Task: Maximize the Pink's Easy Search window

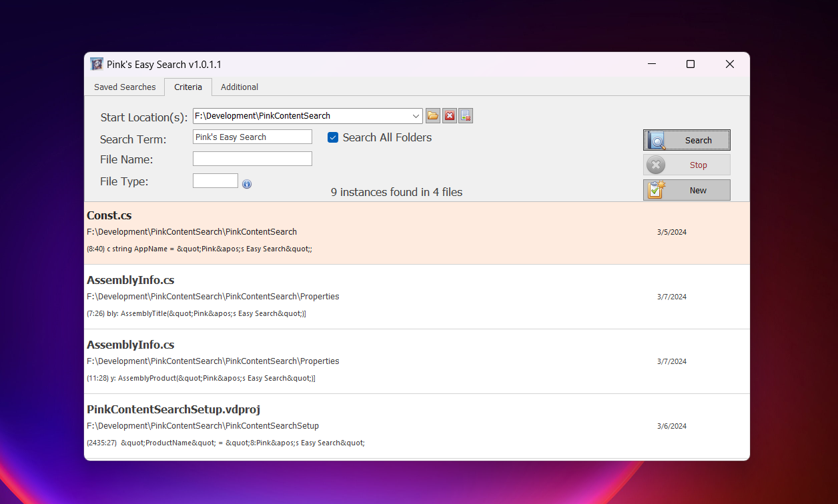Action: point(691,64)
